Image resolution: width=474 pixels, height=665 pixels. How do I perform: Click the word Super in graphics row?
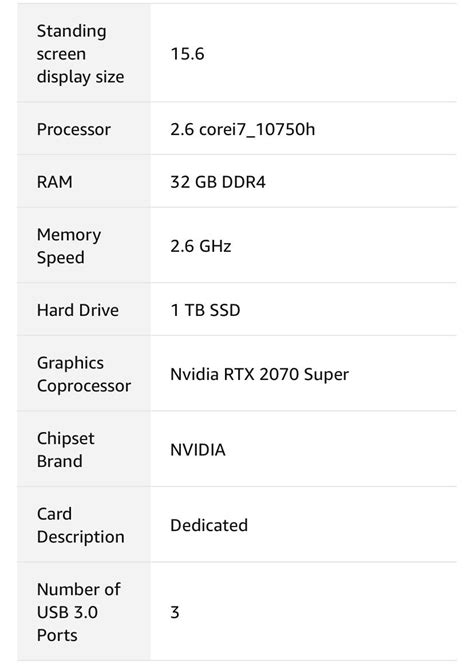(326, 375)
